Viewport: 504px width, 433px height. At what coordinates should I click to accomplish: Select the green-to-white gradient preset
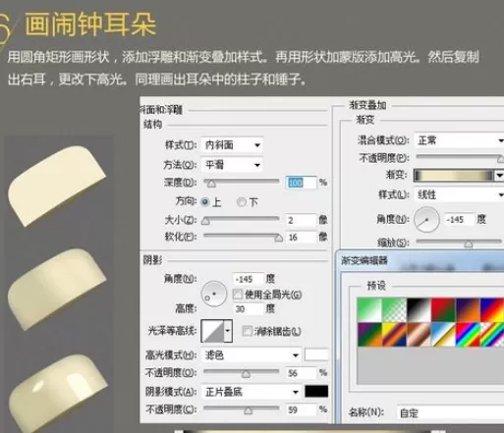[369, 309]
